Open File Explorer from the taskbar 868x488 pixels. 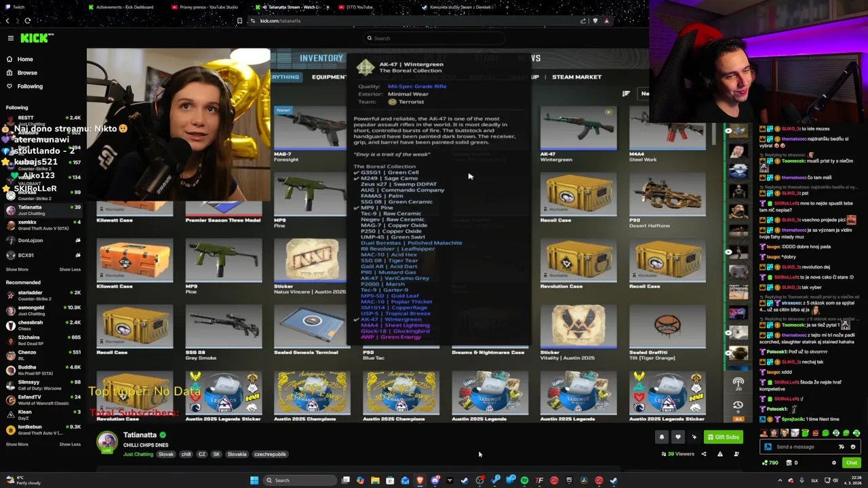(x=375, y=481)
